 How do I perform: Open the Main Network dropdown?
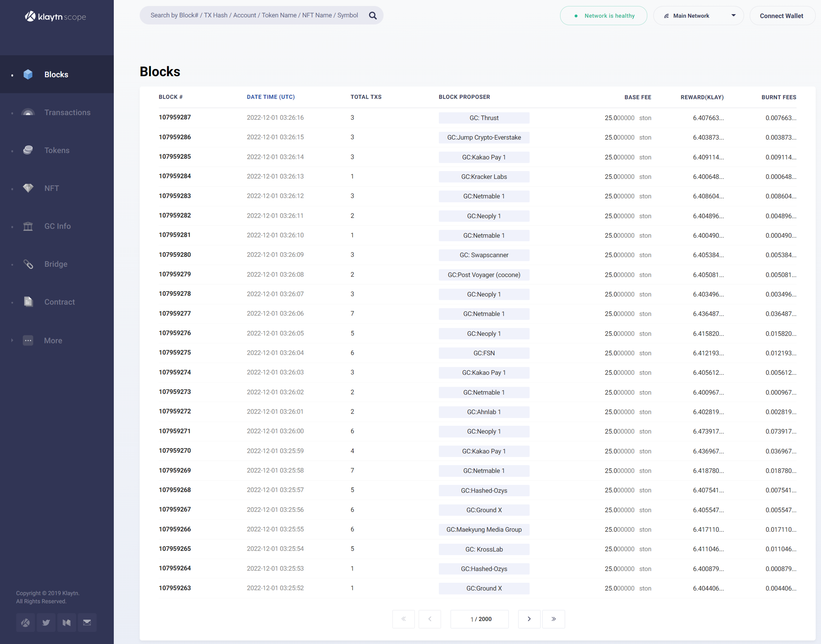[x=698, y=16]
